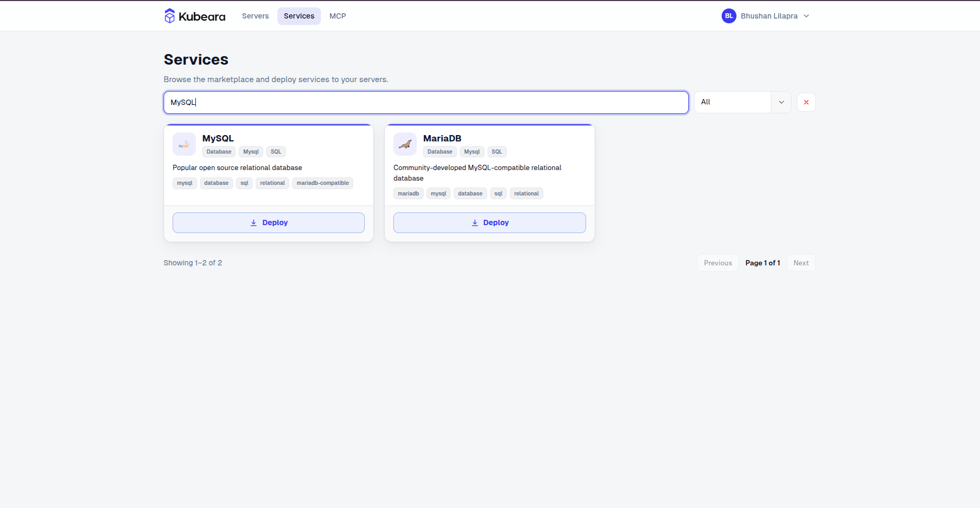Expand the user menu chevron next to Bhushan Lilapra

coord(806,16)
